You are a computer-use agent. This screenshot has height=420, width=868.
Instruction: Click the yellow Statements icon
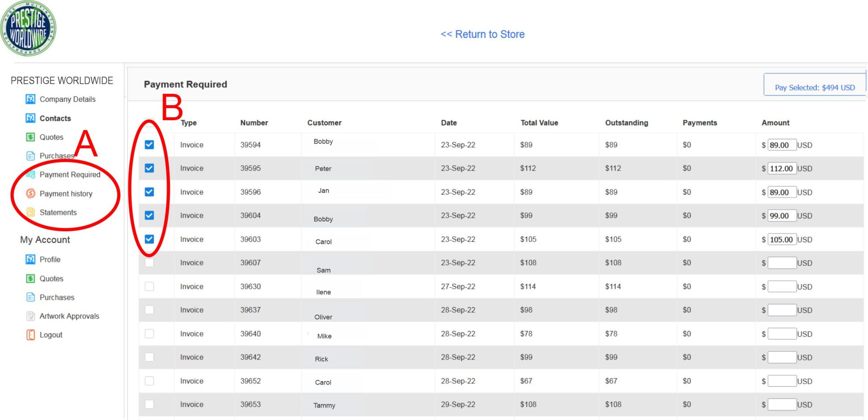31,213
